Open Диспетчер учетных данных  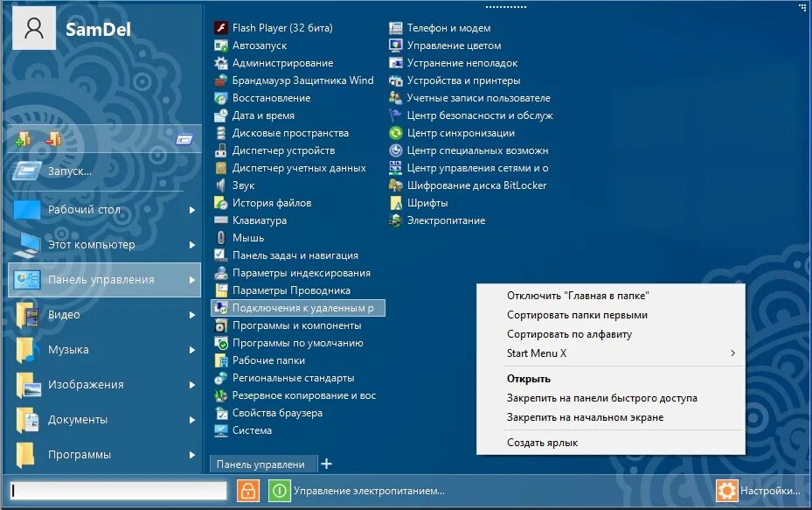tap(290, 168)
